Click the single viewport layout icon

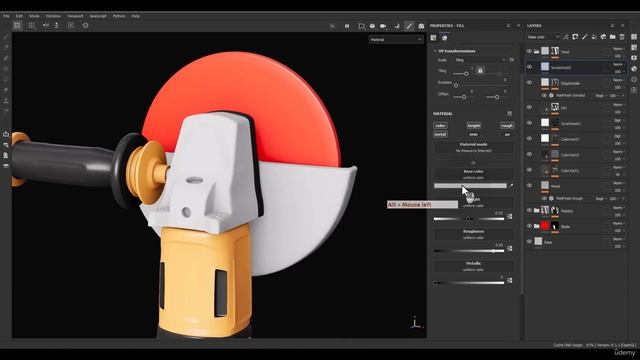click(x=17, y=25)
